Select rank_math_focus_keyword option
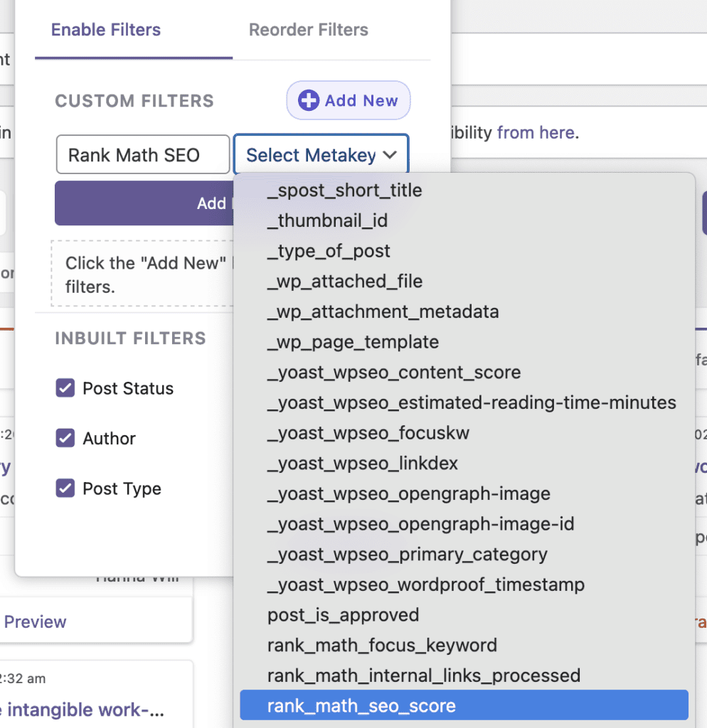 tap(381, 645)
